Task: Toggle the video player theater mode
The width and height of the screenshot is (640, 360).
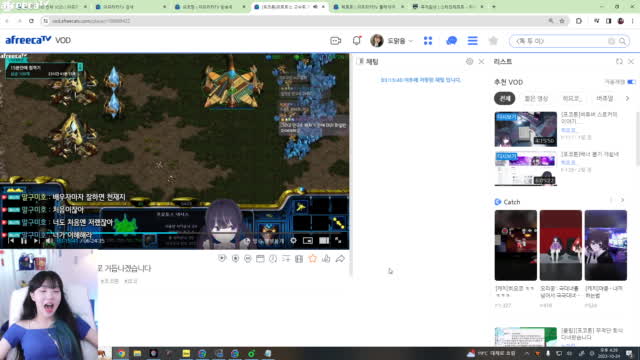Action: pyautogui.click(x=324, y=241)
